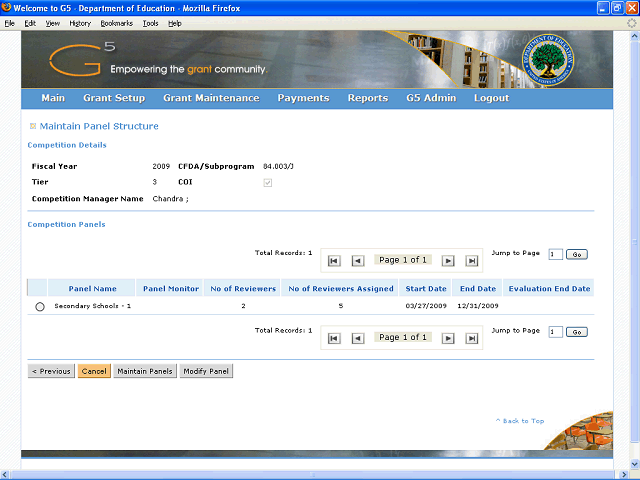The height and width of the screenshot is (480, 640).
Task: Go to next page in lower pager
Action: 448,338
